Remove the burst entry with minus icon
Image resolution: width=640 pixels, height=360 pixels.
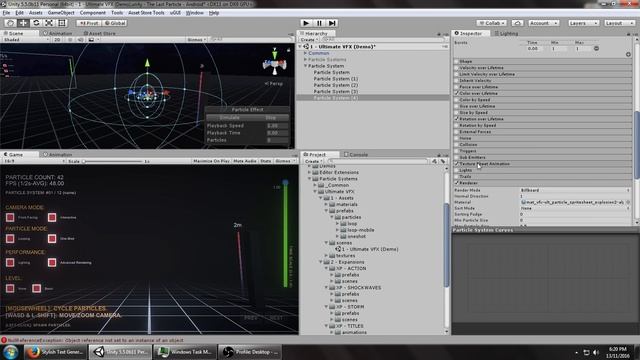[x=596, y=48]
